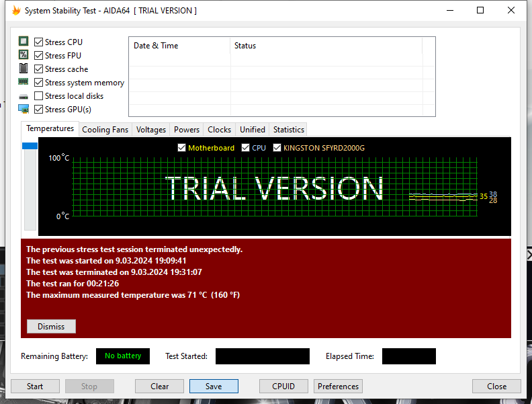Open the Statistics tab
Image resolution: width=532 pixels, height=404 pixels.
tap(289, 130)
